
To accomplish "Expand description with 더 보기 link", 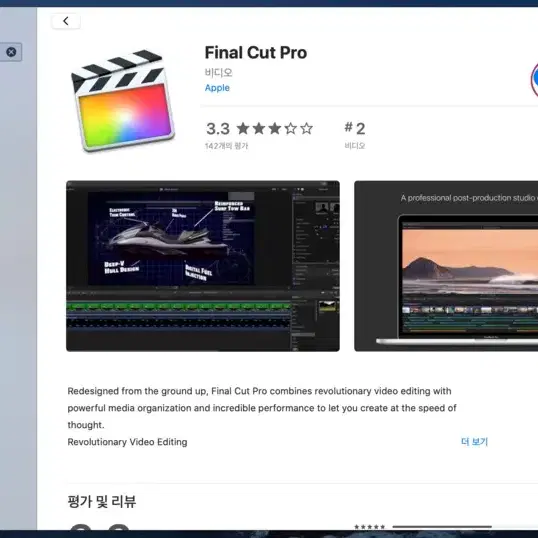I will pyautogui.click(x=474, y=442).
